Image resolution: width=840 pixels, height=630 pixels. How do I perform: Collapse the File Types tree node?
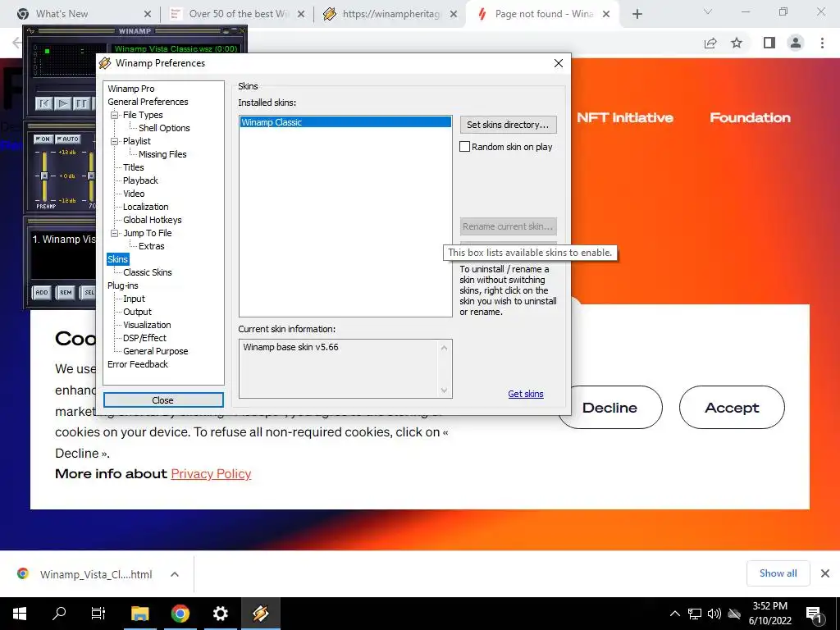114,115
